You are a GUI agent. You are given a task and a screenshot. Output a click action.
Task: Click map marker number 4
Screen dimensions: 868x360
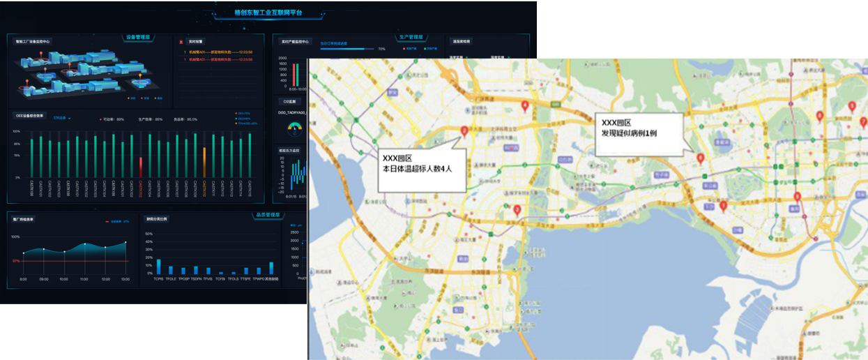coord(525,105)
